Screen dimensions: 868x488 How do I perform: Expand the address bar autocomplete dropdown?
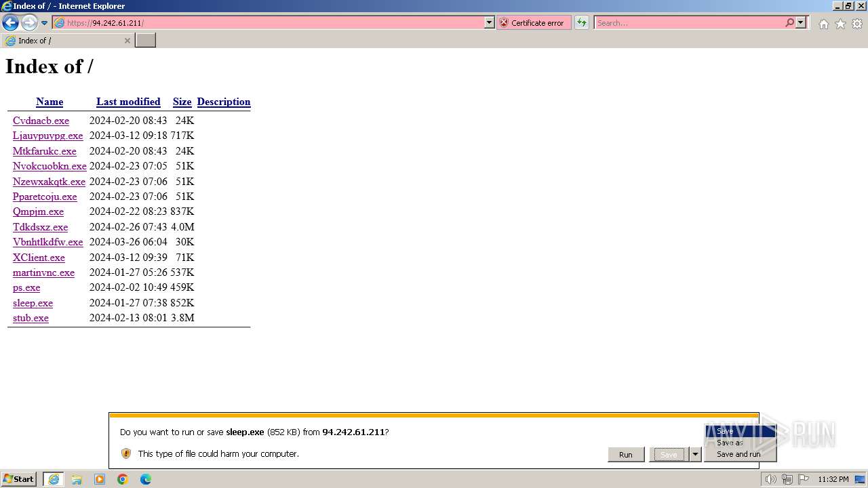[x=490, y=23]
